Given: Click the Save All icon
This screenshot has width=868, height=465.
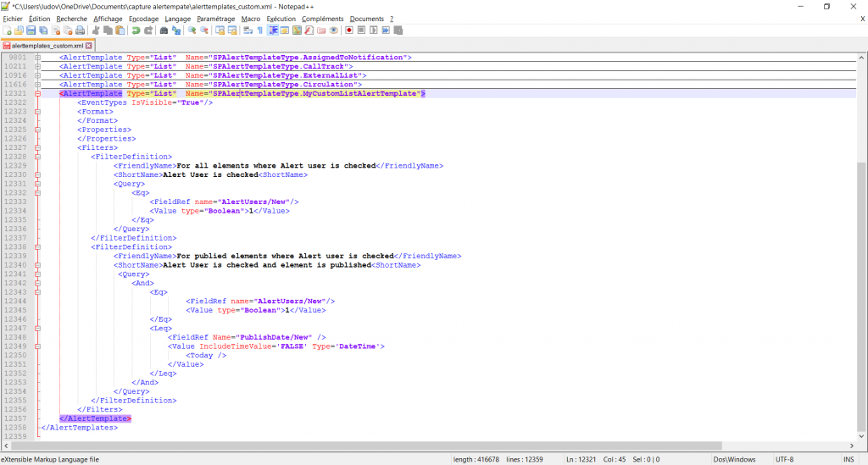Looking at the screenshot, I should click(43, 30).
